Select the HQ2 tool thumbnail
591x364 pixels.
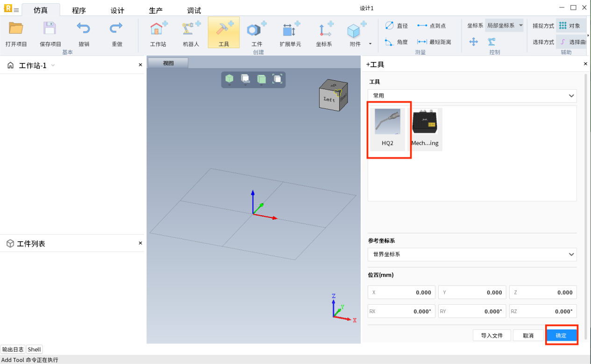click(387, 127)
